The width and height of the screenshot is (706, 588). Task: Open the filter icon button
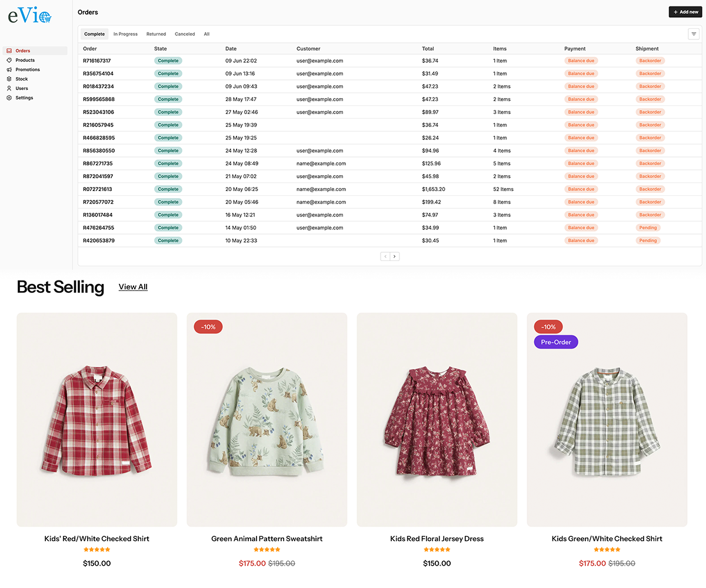(x=694, y=34)
